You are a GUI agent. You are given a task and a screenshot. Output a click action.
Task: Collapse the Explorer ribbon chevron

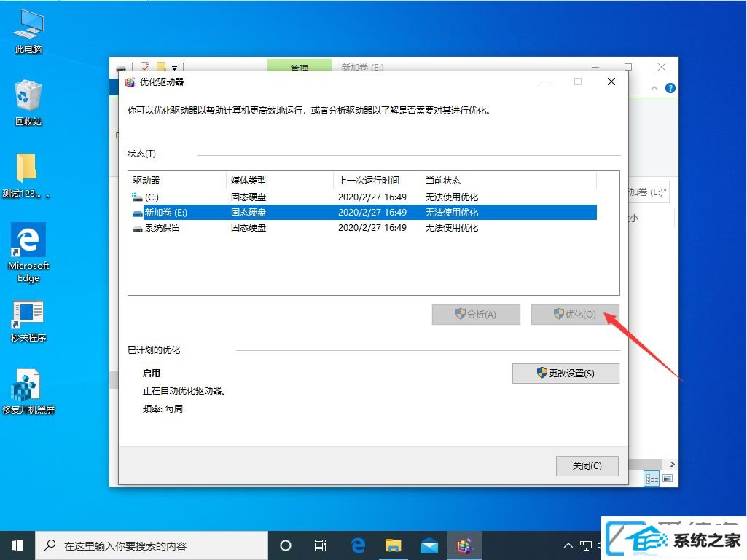pyautogui.click(x=654, y=88)
